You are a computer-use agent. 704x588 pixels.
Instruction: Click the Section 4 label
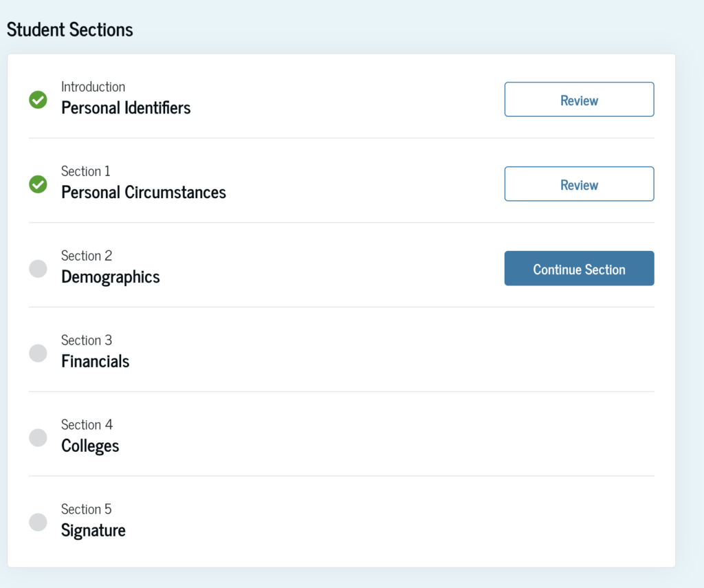click(87, 424)
